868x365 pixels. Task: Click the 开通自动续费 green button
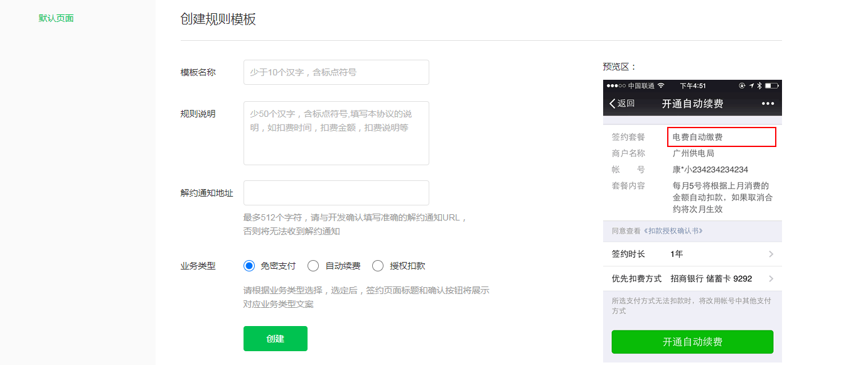point(692,342)
